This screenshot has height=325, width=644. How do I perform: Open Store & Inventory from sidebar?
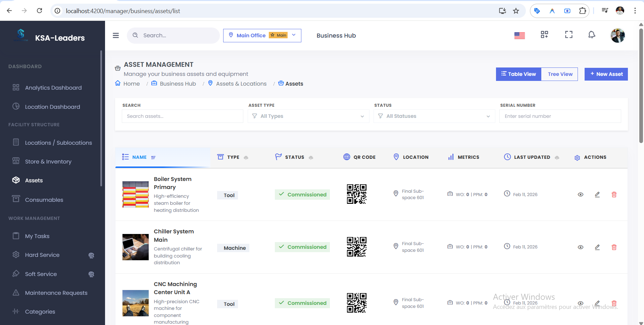click(x=48, y=161)
